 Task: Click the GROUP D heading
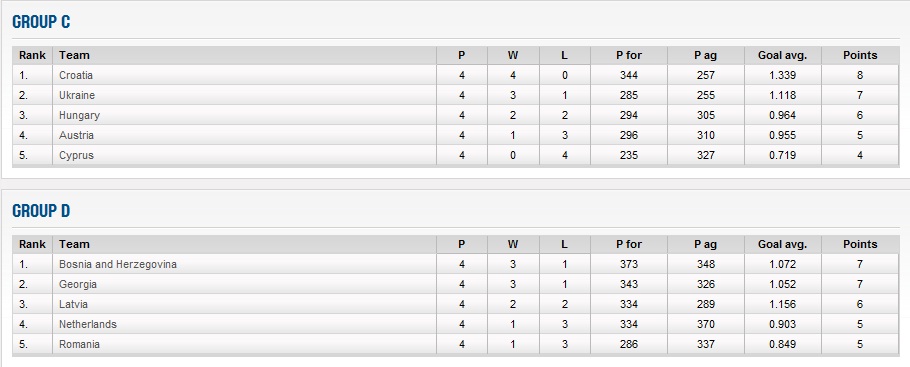tap(41, 211)
